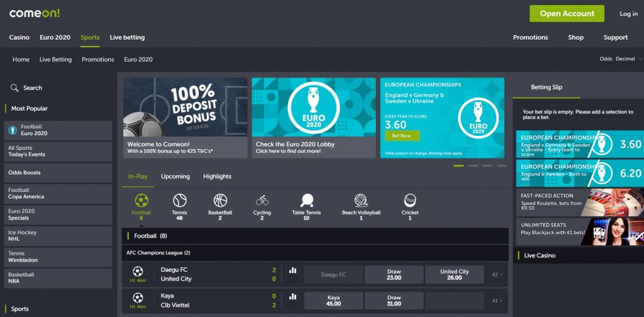
Task: Go to Euro 2020 in sports submenu
Action: click(138, 60)
